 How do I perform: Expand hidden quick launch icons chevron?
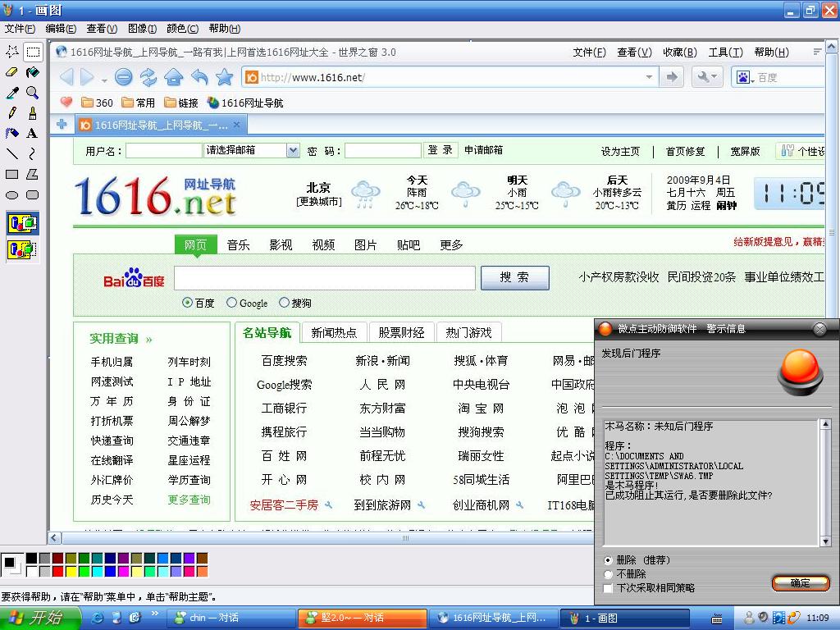coord(155,614)
